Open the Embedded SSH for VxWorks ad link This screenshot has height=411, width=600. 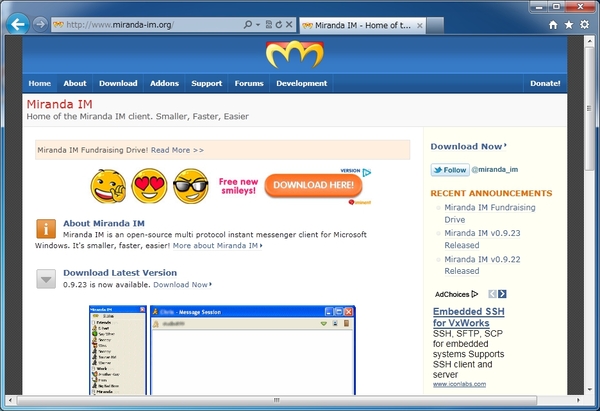pyautogui.click(x=469, y=317)
